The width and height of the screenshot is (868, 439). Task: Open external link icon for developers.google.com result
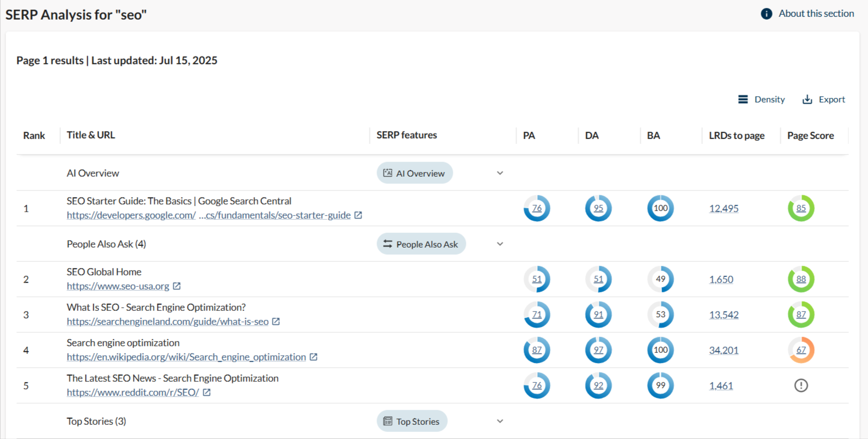[x=358, y=215]
